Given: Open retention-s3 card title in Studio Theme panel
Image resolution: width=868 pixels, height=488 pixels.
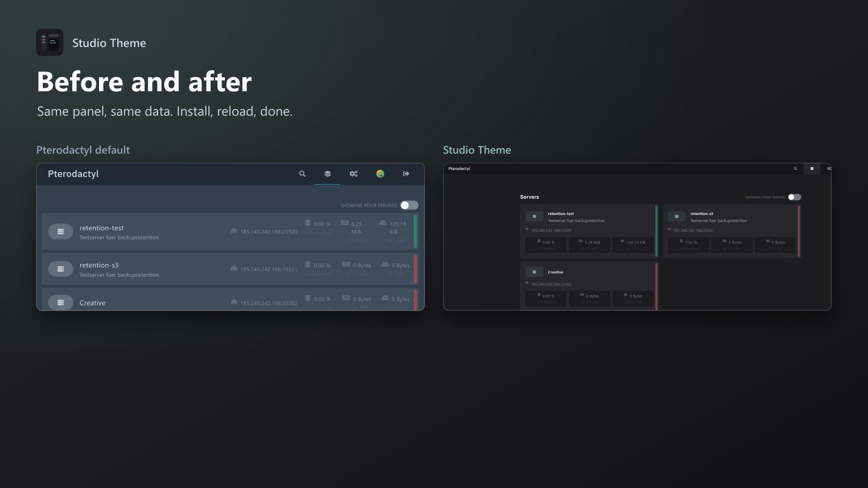Looking at the screenshot, I should [x=702, y=214].
